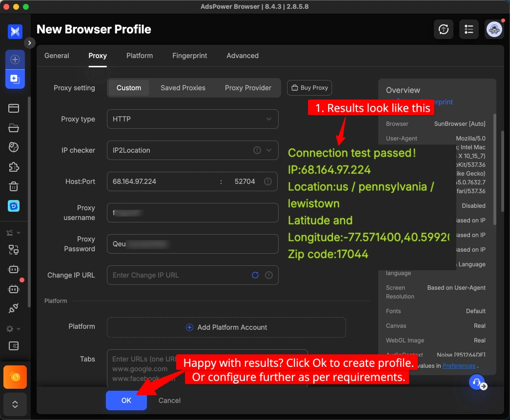The image size is (510, 420).
Task: Click the Cancel button
Action: pyautogui.click(x=169, y=400)
